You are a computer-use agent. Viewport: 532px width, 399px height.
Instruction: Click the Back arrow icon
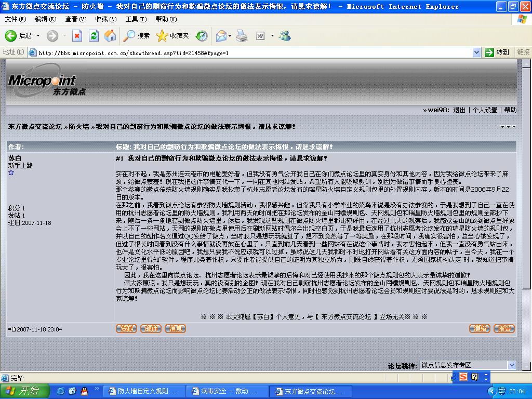tap(10, 36)
